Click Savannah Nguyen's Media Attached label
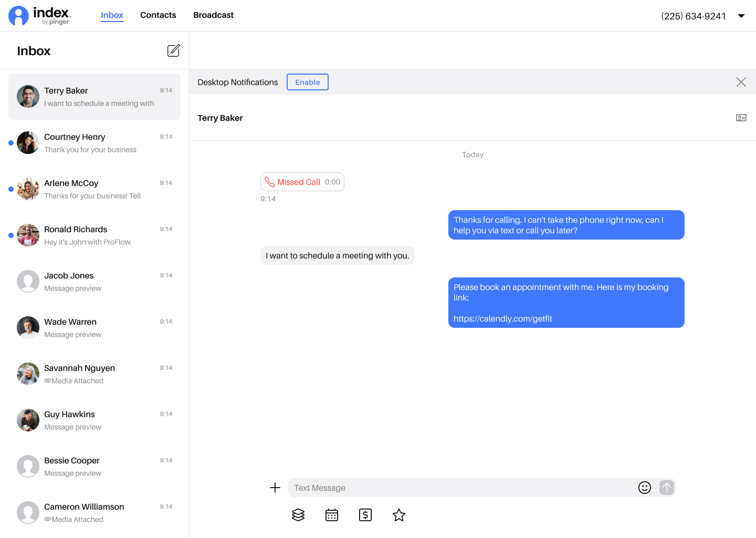 point(74,381)
